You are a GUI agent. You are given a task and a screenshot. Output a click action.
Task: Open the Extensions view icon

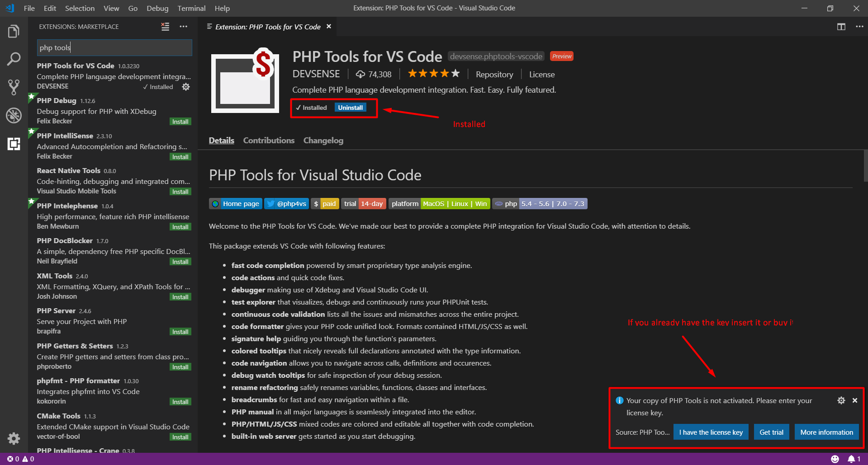[14, 144]
